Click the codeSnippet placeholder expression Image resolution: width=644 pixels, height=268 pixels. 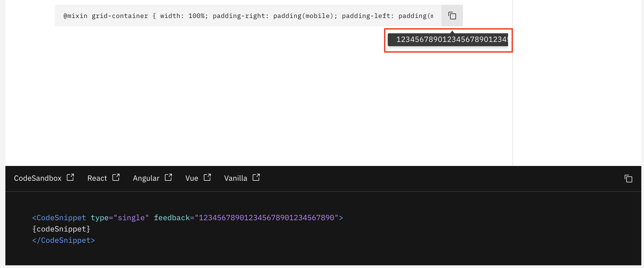coord(61,229)
